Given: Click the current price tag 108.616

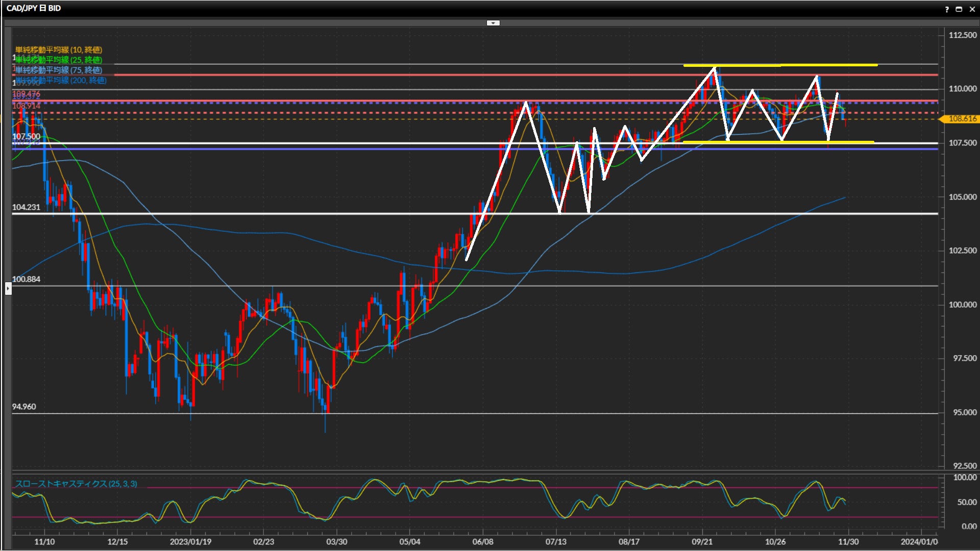Looking at the screenshot, I should (x=962, y=119).
